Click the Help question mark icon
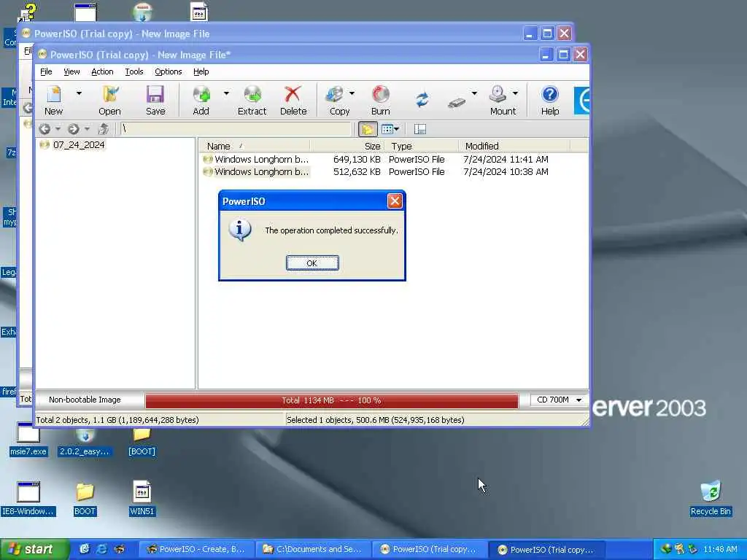747x560 pixels. tap(550, 95)
